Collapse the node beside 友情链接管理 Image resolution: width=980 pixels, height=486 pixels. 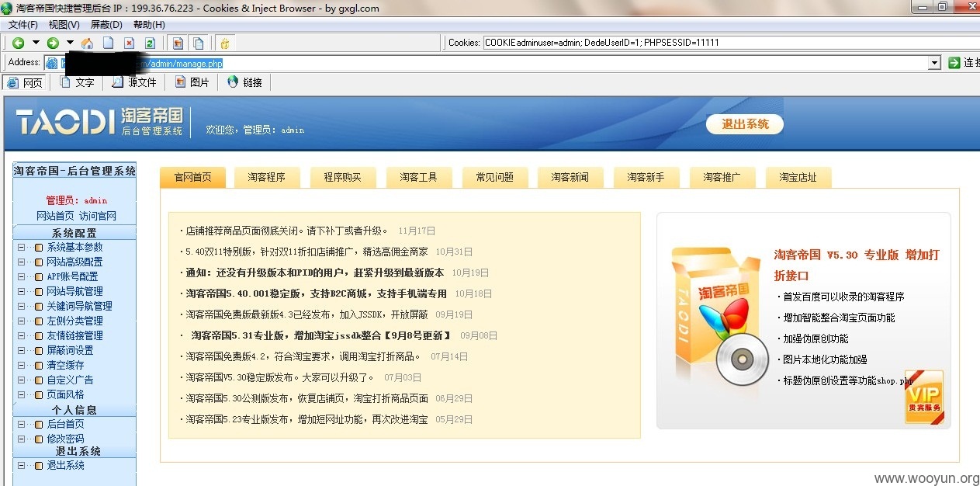21,336
